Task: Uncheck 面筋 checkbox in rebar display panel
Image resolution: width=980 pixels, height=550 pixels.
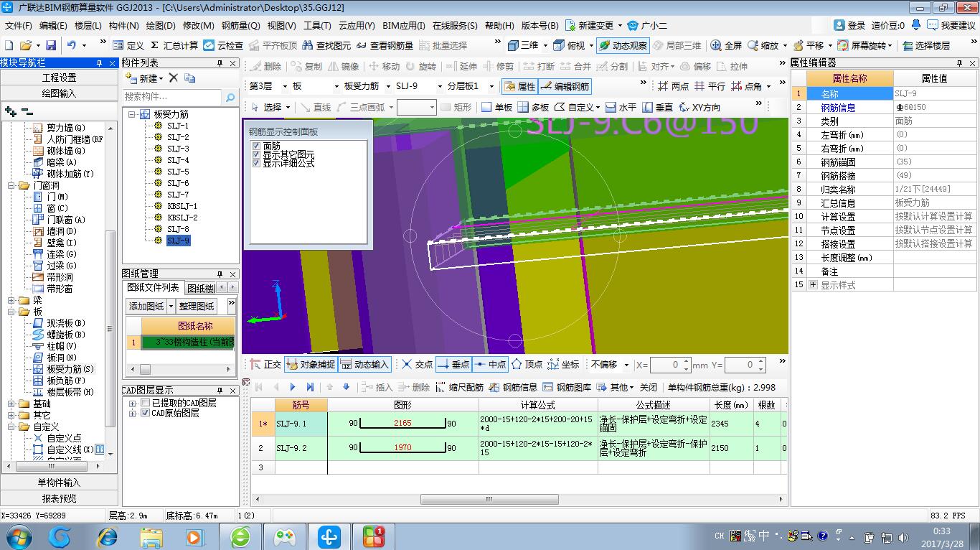Action: [256, 146]
